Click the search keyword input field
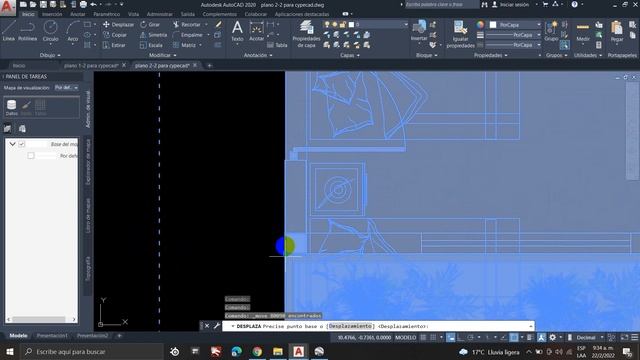This screenshot has width=640, height=360. pyautogui.click(x=441, y=4)
